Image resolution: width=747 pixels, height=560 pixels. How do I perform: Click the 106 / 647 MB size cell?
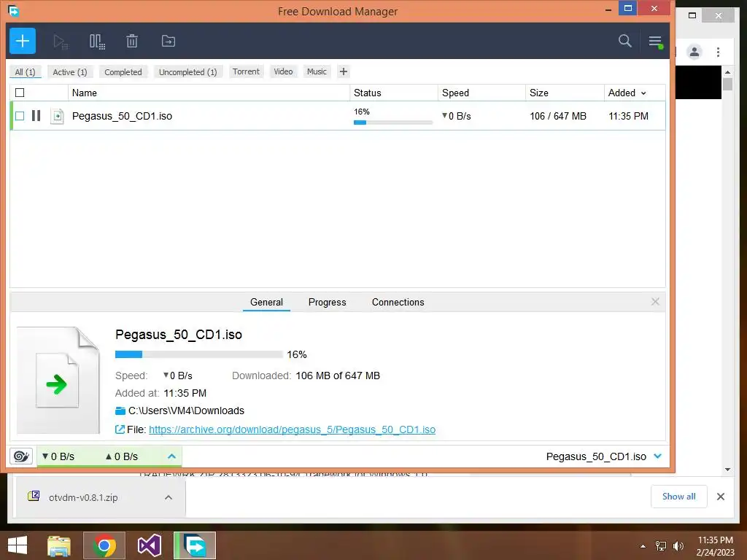click(x=558, y=116)
